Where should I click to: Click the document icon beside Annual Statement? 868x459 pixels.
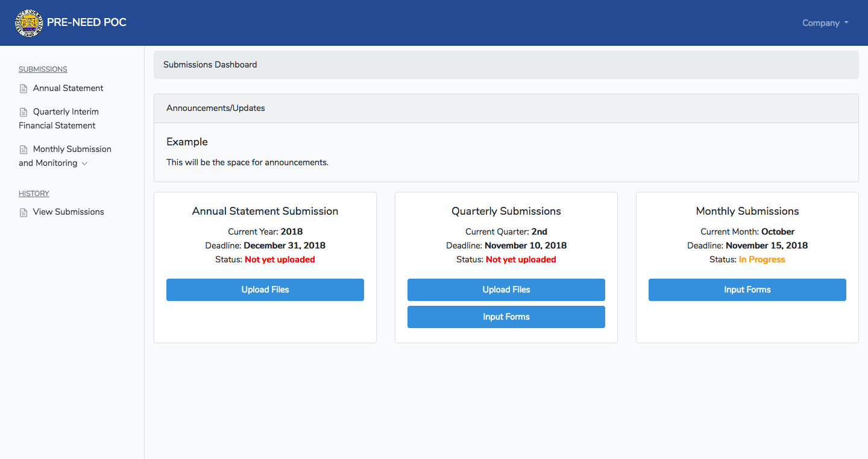[24, 89]
